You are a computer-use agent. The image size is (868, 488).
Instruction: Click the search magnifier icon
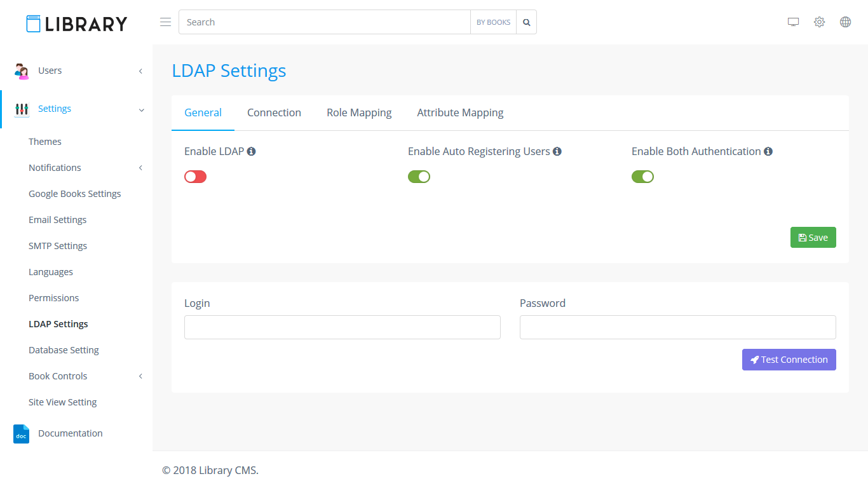(x=526, y=22)
